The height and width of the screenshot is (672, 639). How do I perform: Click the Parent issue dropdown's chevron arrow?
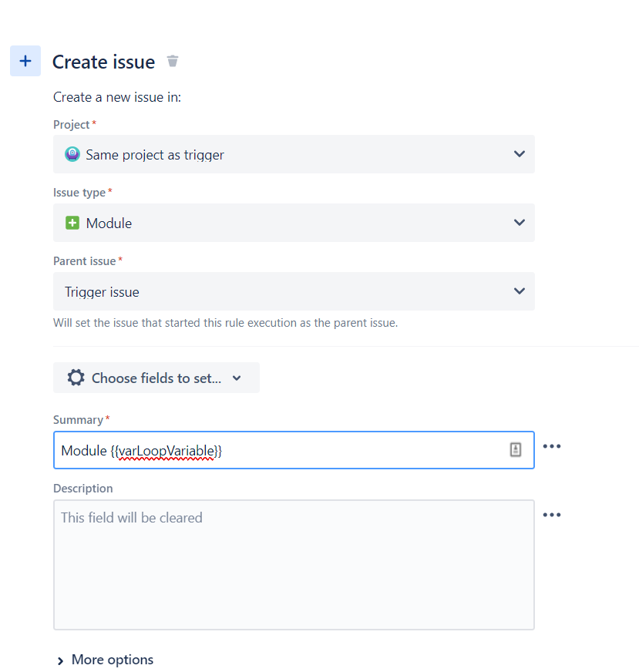click(519, 291)
